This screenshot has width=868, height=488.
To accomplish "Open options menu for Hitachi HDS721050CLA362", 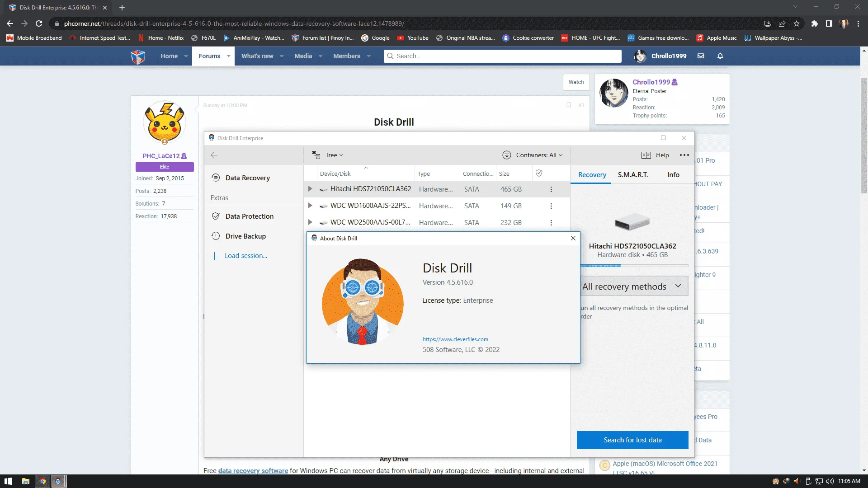I will point(551,189).
